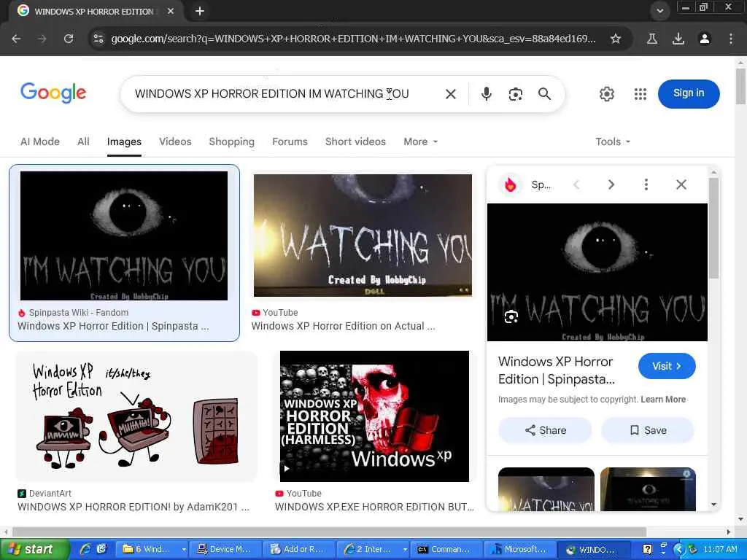The width and height of the screenshot is (747, 560).
Task: Open 'Windows XP Horror Edition on Actual' link
Action: 343,326
